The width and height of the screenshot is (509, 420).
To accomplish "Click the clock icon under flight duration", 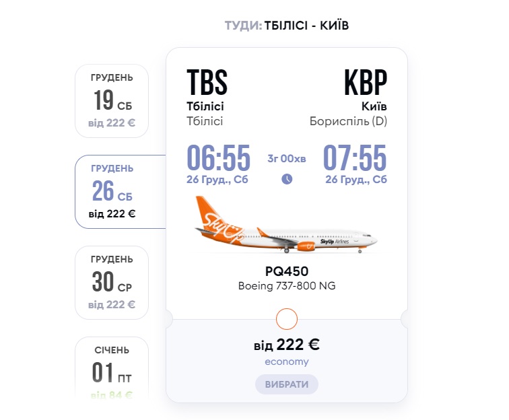I will (287, 179).
